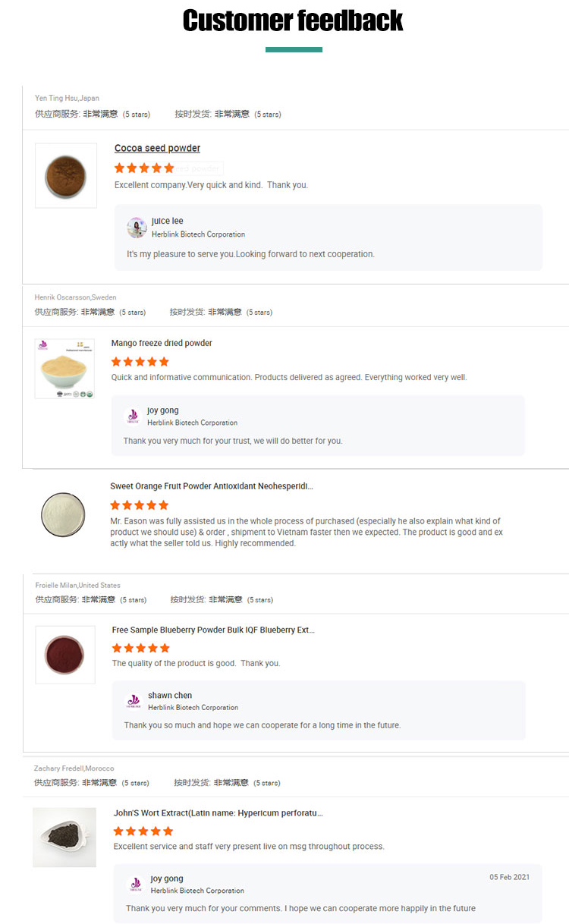The width and height of the screenshot is (569, 924).
Task: Open Sweet Orange Fruit Powder Antioxidant title
Action: pos(211,486)
